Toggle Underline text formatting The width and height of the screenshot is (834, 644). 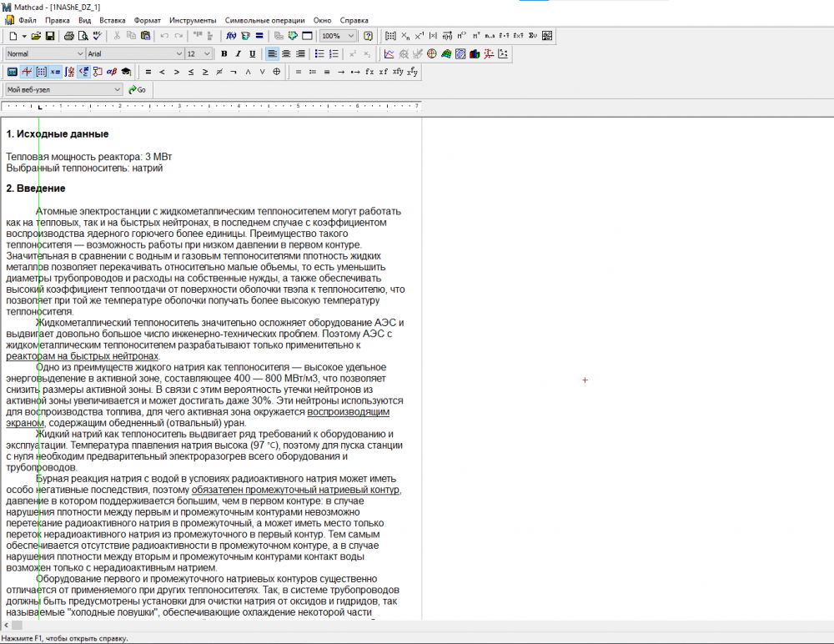[x=252, y=53]
